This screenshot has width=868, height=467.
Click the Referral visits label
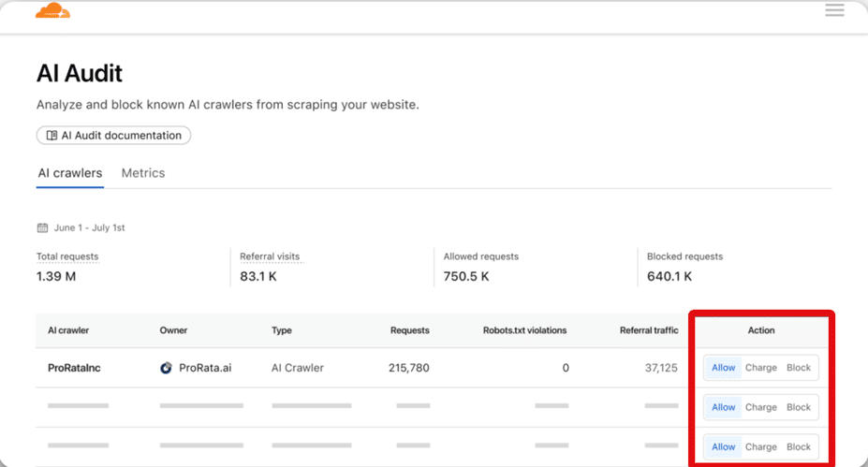coord(270,256)
